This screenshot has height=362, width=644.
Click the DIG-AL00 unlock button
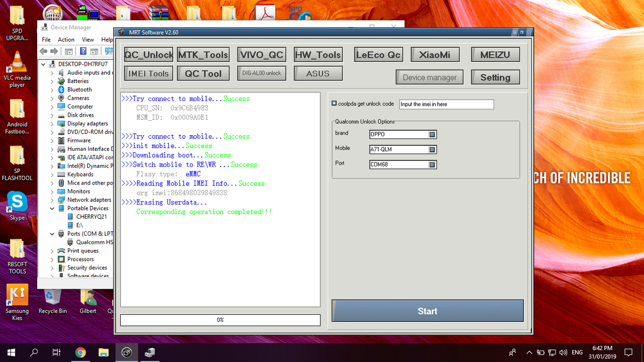click(x=262, y=73)
